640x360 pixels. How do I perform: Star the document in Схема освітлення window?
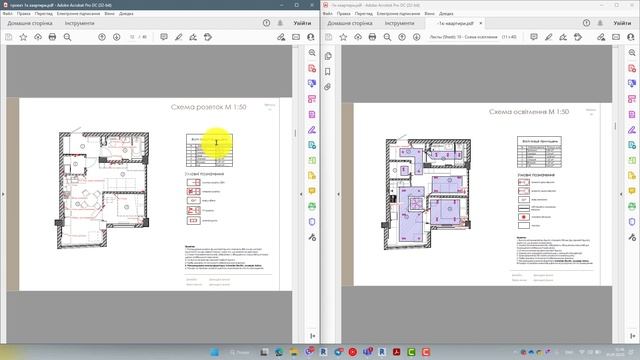343,37
